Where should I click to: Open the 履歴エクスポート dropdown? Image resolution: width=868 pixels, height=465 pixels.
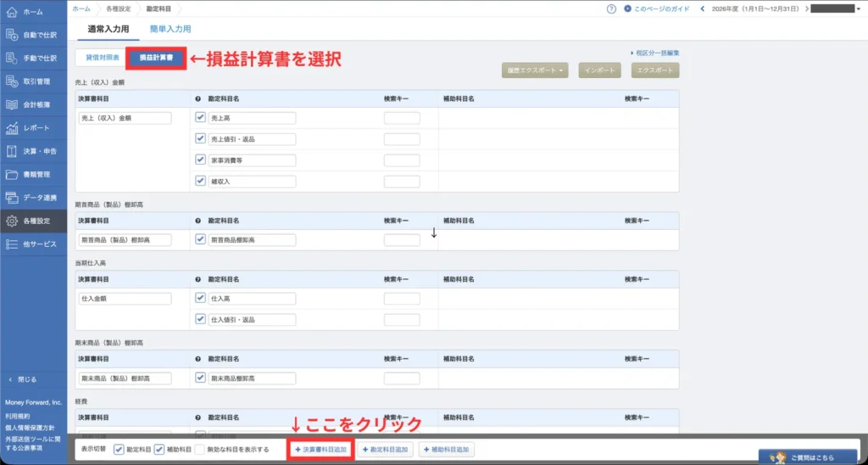[x=535, y=70]
